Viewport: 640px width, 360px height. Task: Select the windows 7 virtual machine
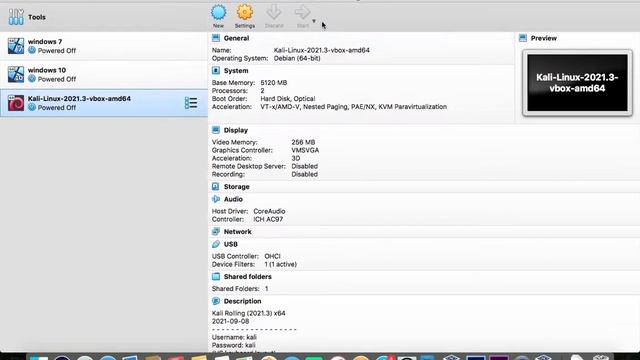[x=104, y=46]
